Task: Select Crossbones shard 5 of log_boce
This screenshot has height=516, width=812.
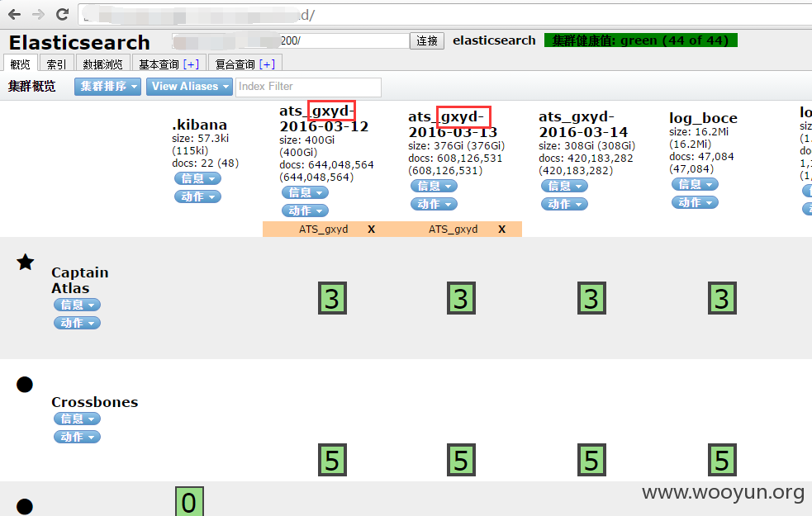Action: point(723,460)
